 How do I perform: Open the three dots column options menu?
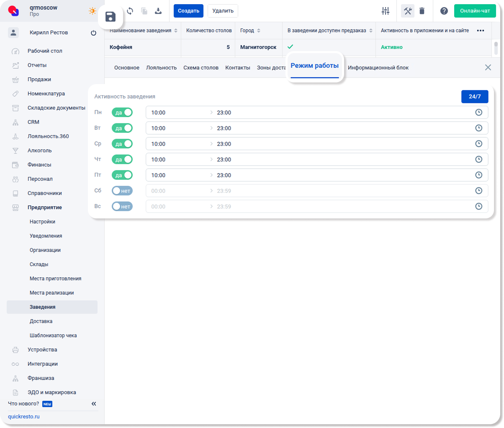(481, 31)
